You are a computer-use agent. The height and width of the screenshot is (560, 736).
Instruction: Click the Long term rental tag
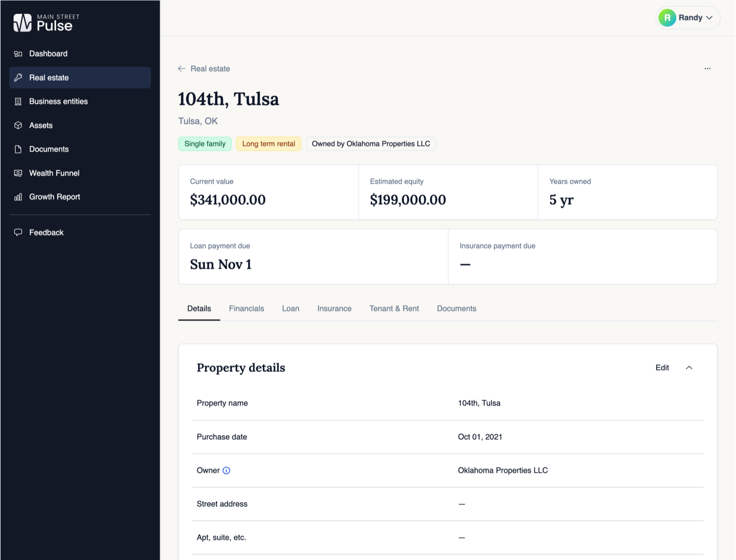pos(269,144)
